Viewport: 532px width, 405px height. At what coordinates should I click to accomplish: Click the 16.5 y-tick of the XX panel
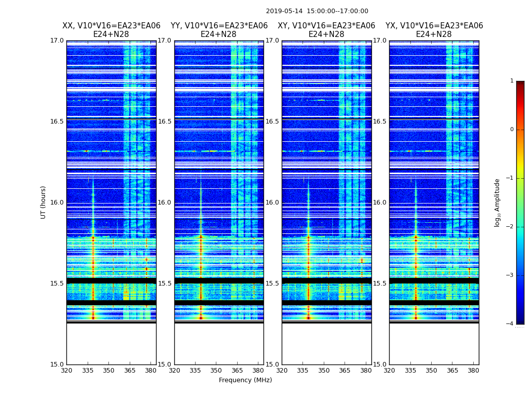tap(57, 121)
